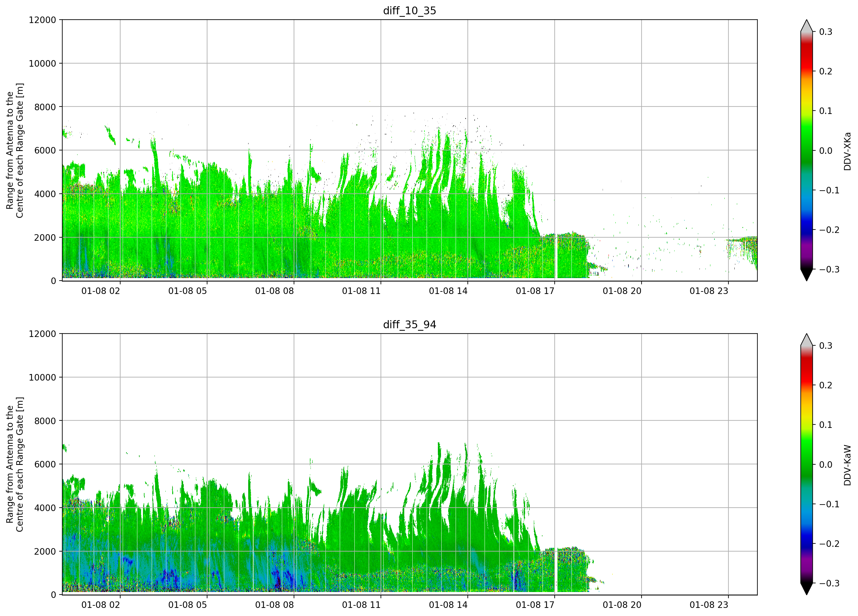
Task: Click the "0.2" tick on the DDV-XKa colorbar
Action: coord(826,72)
